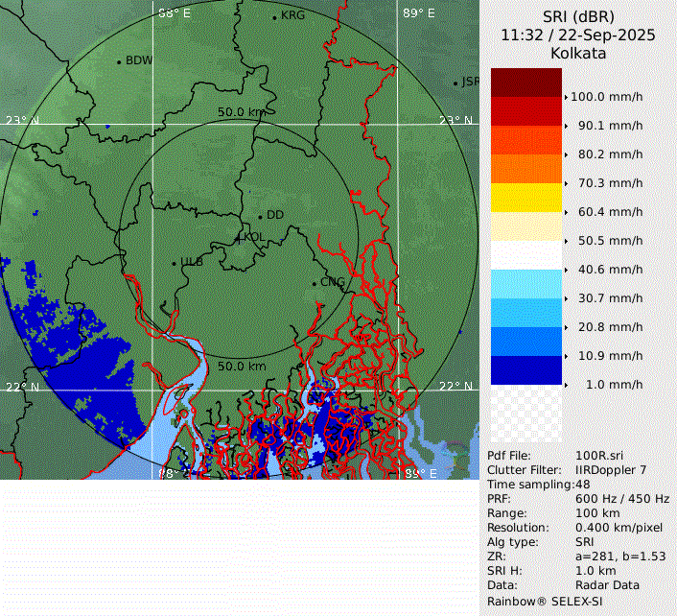Click the JSR station marker dot
The width and height of the screenshot is (677, 616).
click(455, 83)
